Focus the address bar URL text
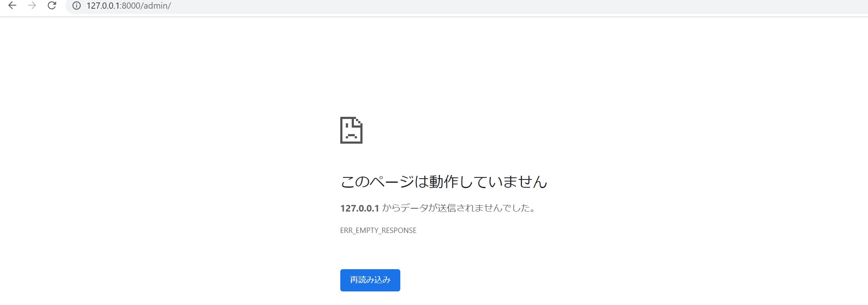The width and height of the screenshot is (868, 305). pos(128,6)
